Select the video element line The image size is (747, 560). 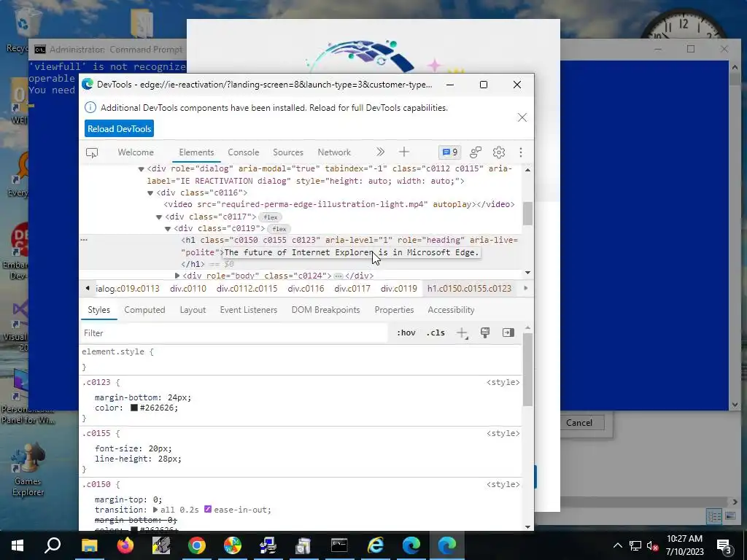pyautogui.click(x=339, y=204)
